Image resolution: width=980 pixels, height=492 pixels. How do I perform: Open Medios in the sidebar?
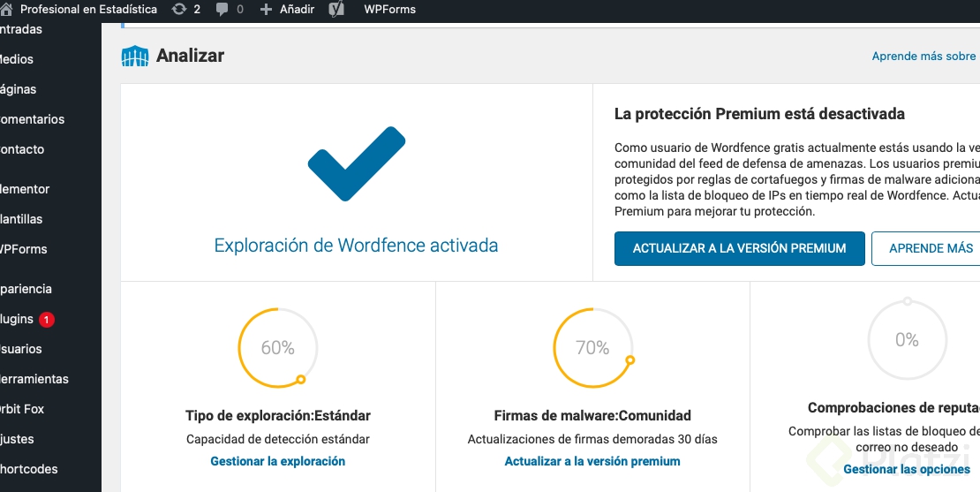coord(17,59)
